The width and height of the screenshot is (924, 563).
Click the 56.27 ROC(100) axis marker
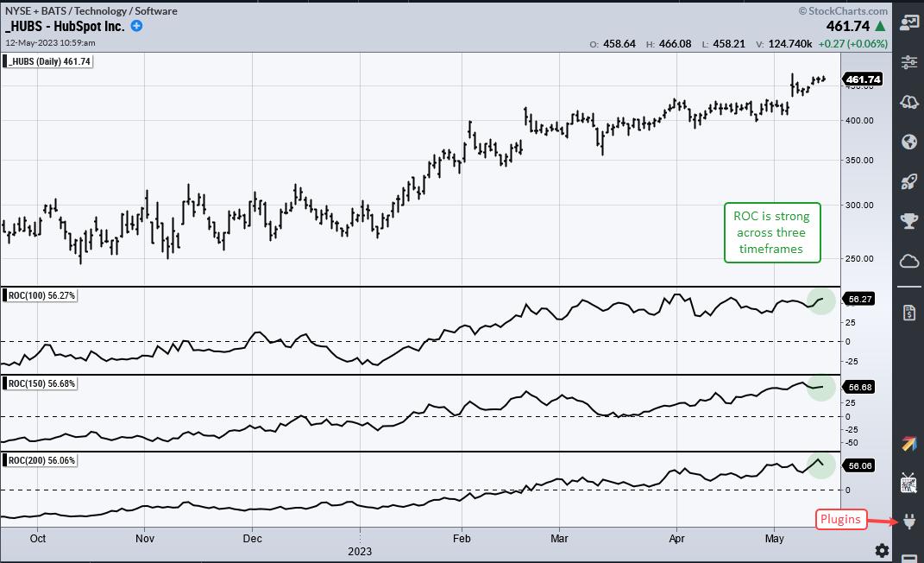pos(860,299)
